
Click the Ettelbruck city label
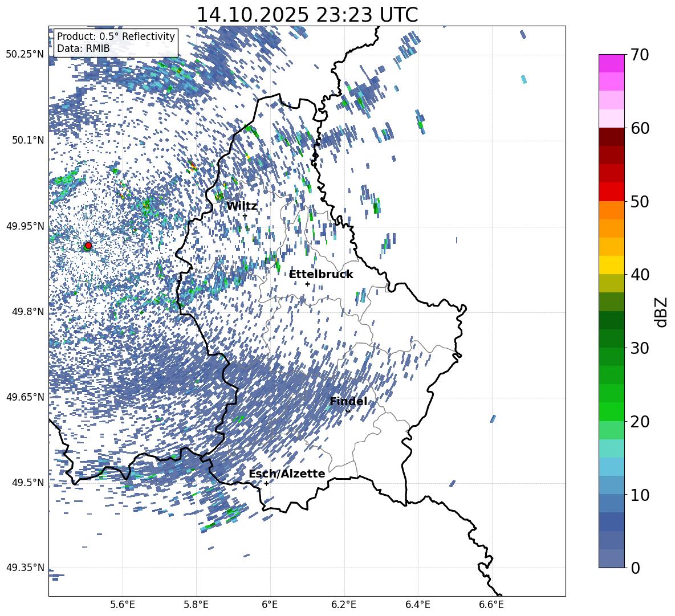[321, 275]
